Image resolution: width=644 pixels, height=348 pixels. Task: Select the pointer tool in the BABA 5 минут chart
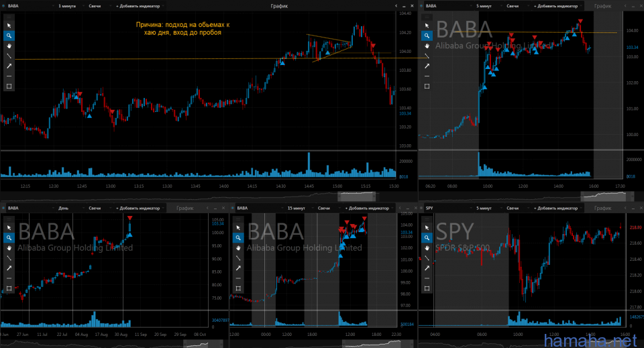click(427, 25)
